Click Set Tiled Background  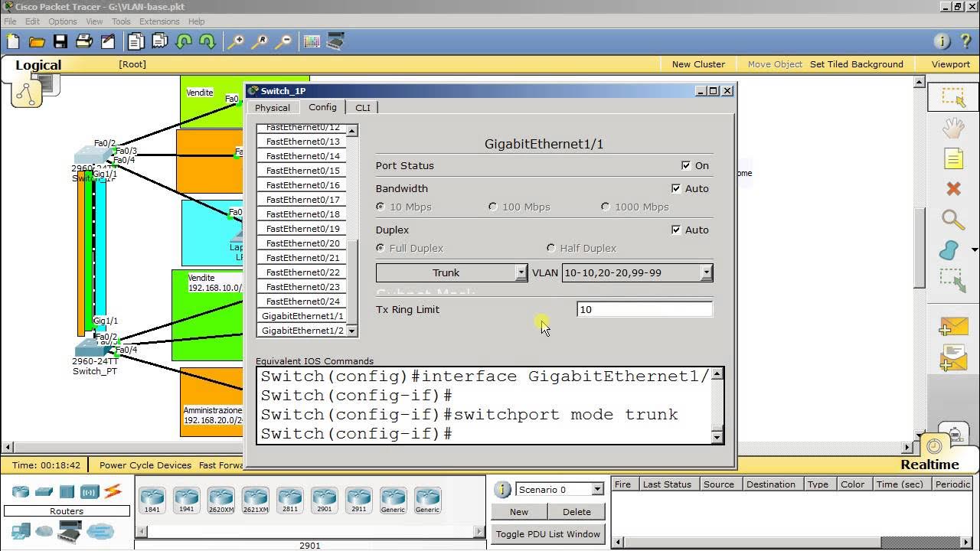point(857,64)
